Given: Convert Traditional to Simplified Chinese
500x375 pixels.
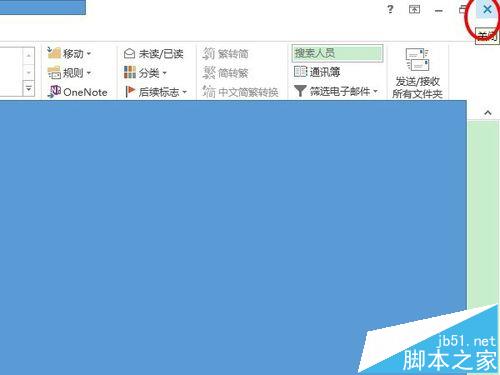Looking at the screenshot, I should 226,53.
